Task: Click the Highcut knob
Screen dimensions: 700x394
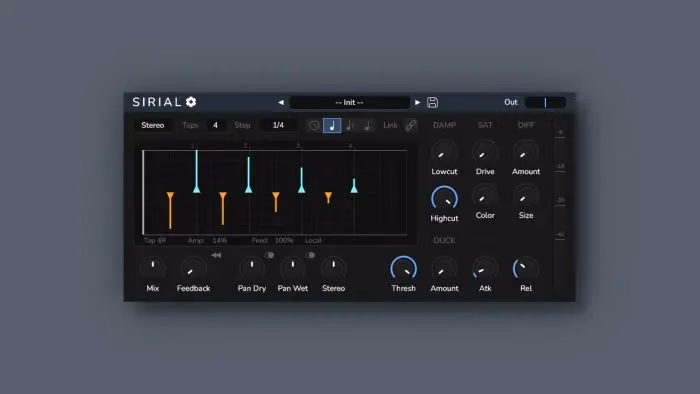Action: (x=444, y=199)
